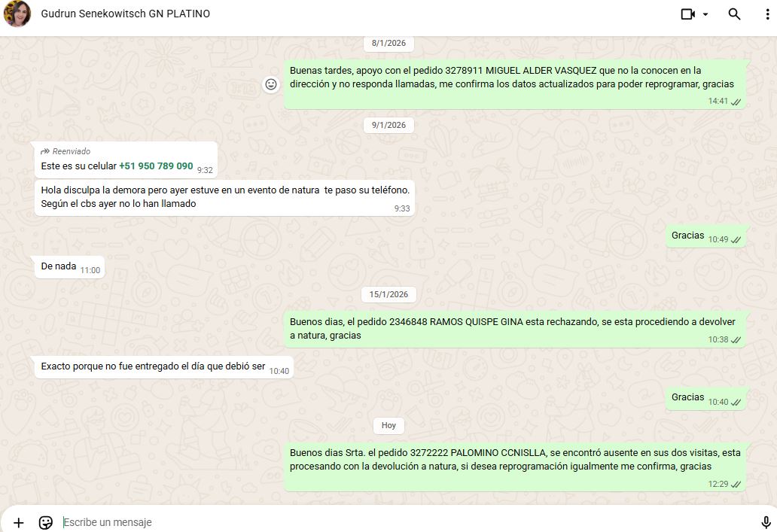777x532 pixels.
Task: Click the Hoy date label
Action: pyautogui.click(x=388, y=425)
